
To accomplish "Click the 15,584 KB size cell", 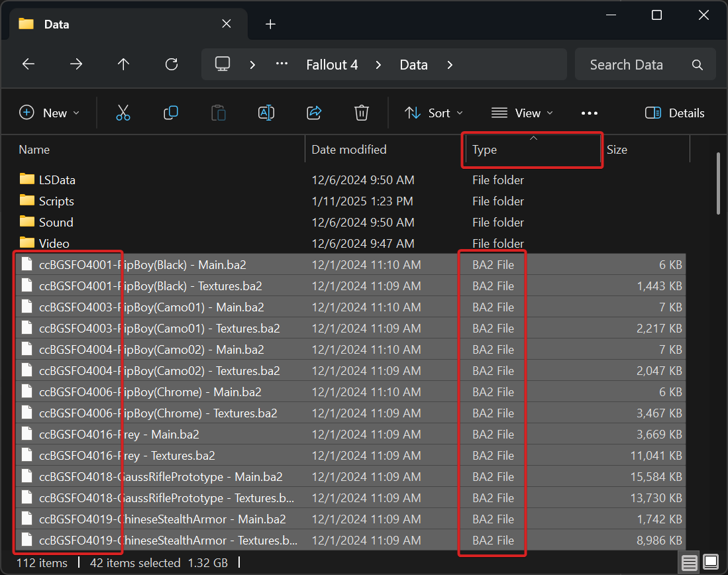I will (x=656, y=476).
